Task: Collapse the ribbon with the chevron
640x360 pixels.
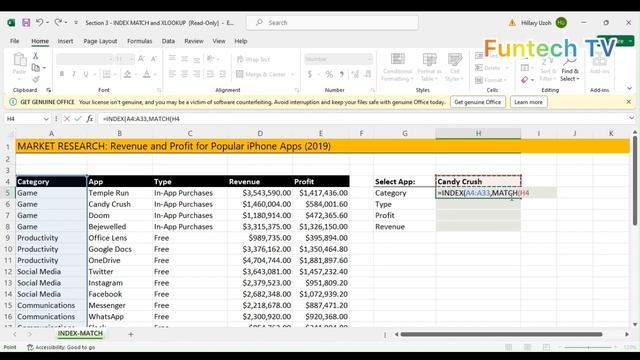Action: pyautogui.click(x=629, y=89)
